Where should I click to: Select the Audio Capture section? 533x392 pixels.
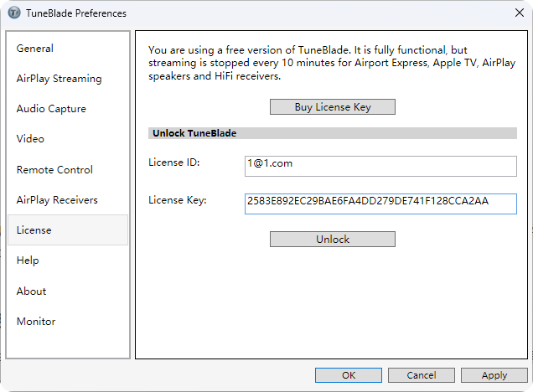pos(51,109)
